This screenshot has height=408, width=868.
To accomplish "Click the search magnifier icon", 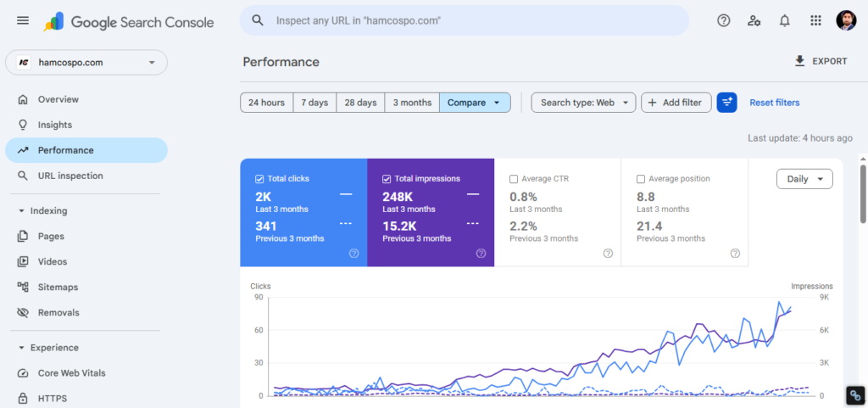I will 258,20.
